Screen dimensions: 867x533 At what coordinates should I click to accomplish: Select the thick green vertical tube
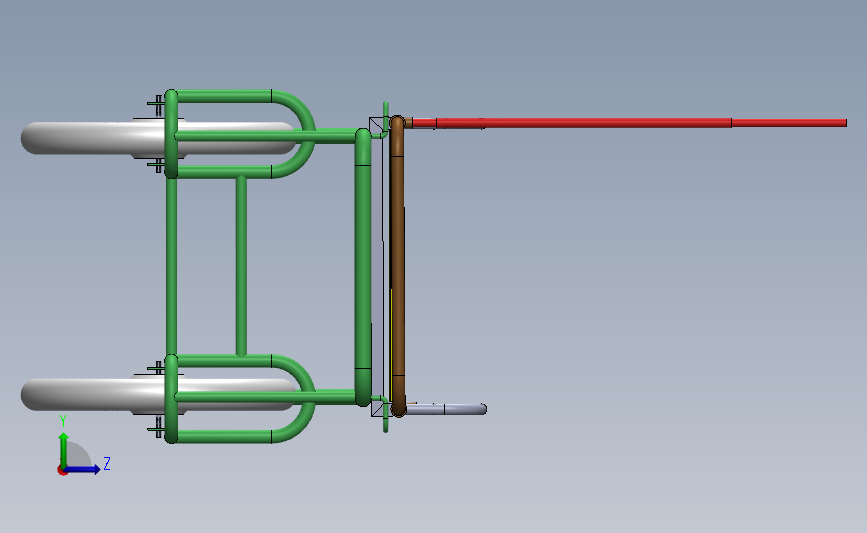point(363,266)
